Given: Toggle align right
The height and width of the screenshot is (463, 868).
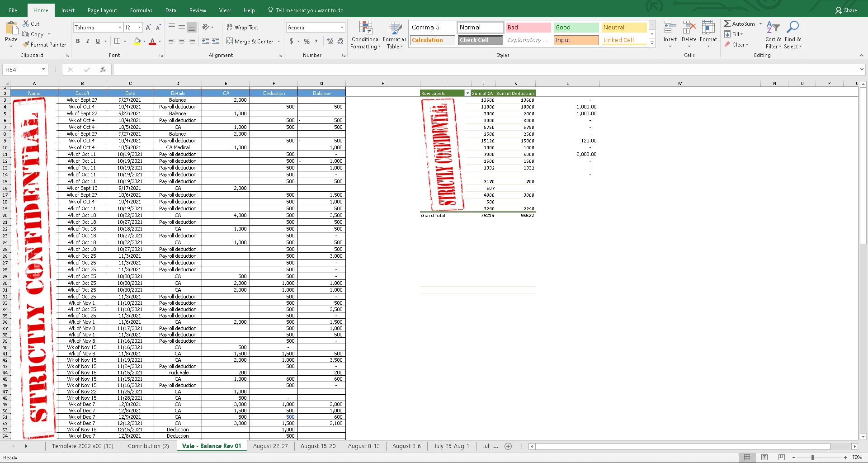Looking at the screenshot, I should coord(192,41).
